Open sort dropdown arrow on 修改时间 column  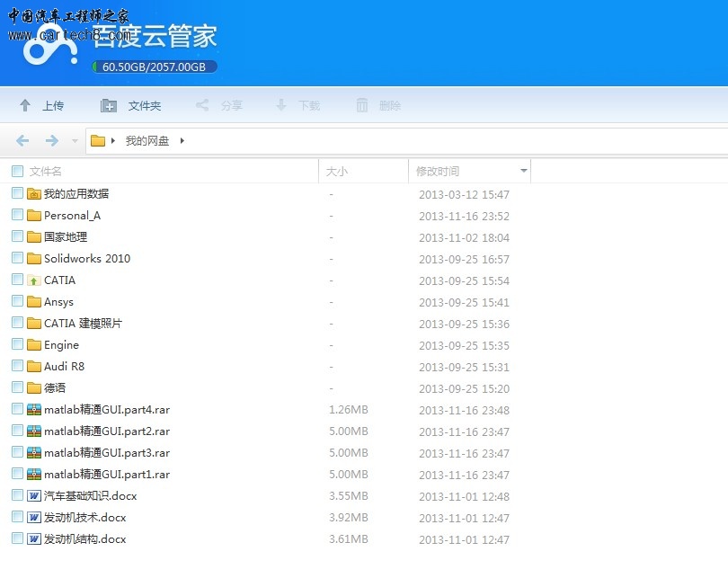[524, 171]
